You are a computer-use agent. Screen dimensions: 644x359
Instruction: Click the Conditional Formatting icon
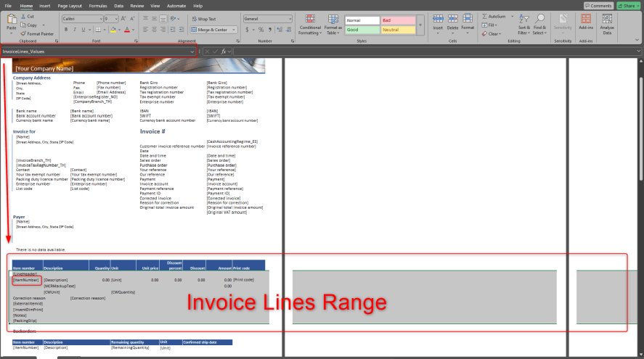[310, 24]
